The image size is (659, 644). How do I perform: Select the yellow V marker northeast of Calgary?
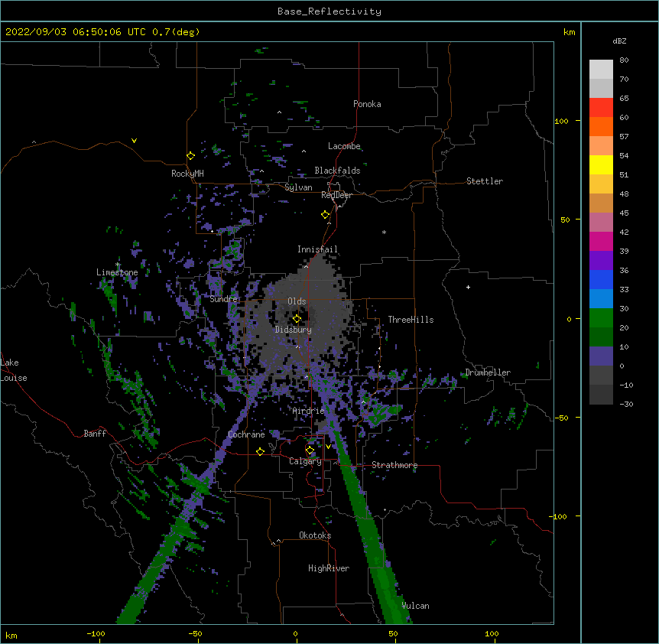click(328, 447)
